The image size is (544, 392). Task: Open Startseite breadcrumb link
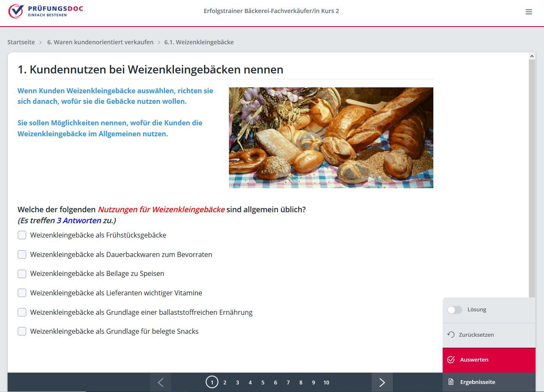coord(21,42)
